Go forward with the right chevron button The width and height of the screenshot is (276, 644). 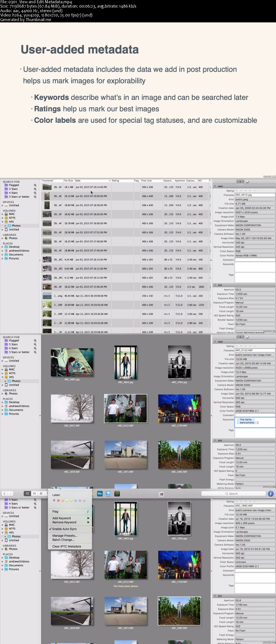(x=11, y=493)
